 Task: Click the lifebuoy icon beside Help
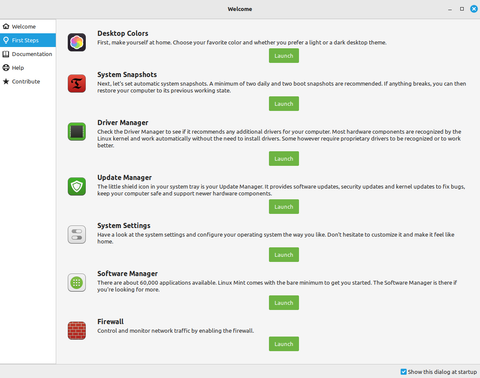tap(6, 68)
